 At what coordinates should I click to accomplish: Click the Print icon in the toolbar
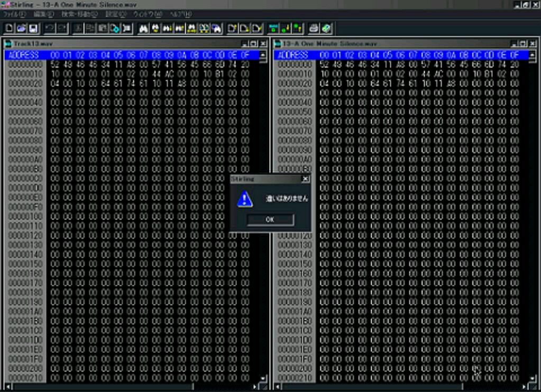314,29
